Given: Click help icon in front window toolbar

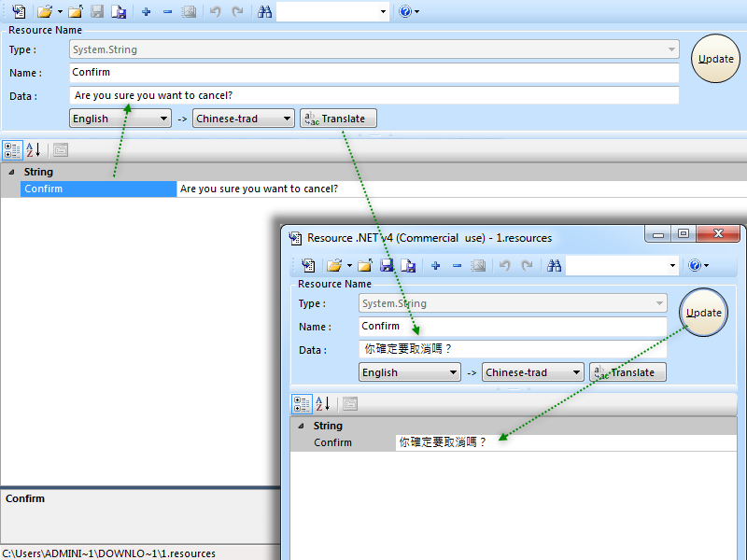Looking at the screenshot, I should [695, 265].
